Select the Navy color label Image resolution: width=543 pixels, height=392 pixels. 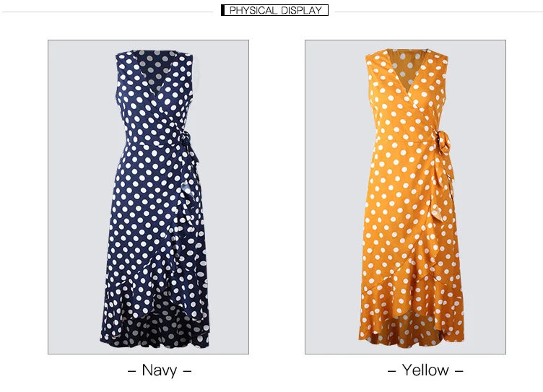point(160,370)
